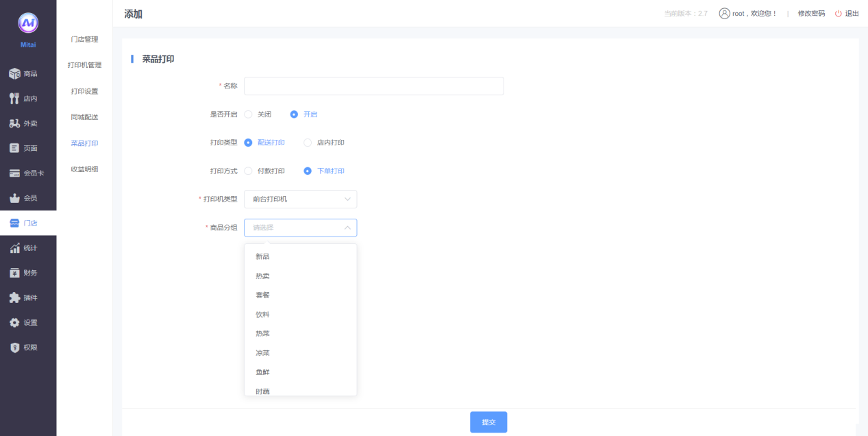Viewport: 868px width, 436px height.
Task: Open the 统计 chart icon in sidebar
Action: pos(14,248)
